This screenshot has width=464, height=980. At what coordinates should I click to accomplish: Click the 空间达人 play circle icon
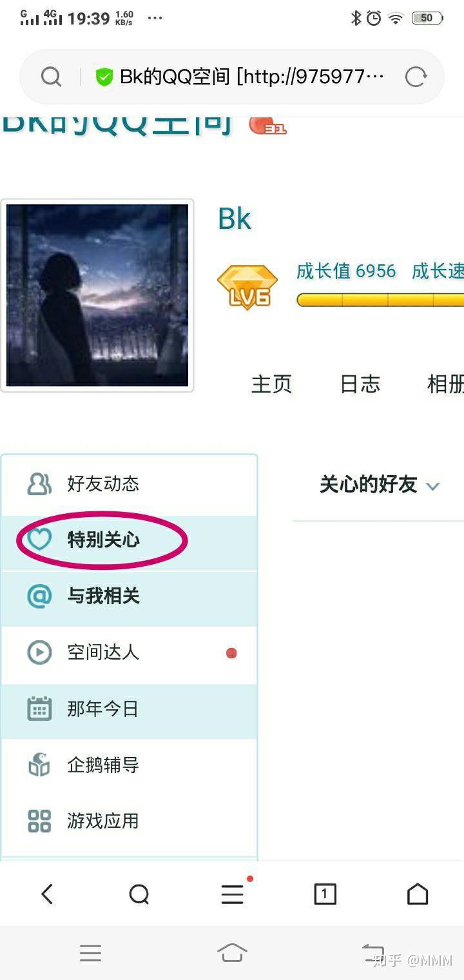39,652
